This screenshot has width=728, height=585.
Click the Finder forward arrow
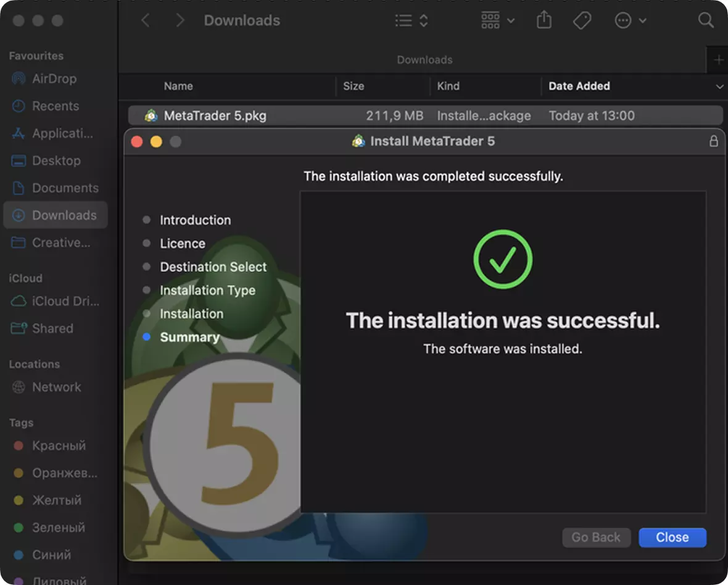coord(180,20)
